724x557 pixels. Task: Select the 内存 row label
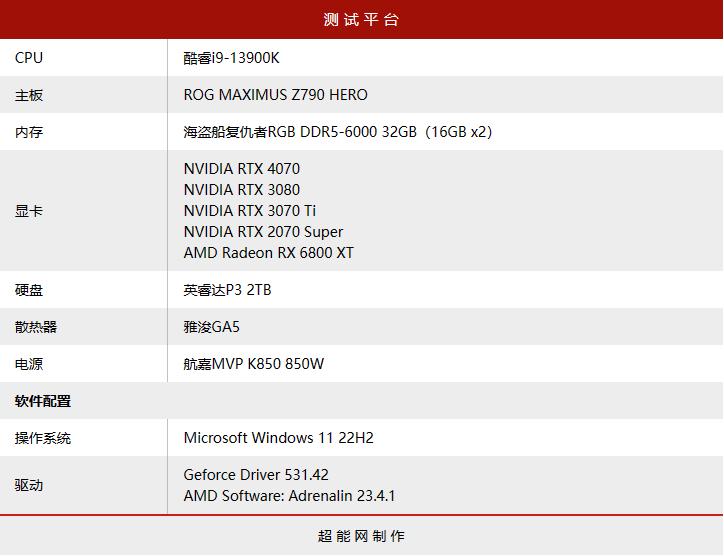click(29, 132)
